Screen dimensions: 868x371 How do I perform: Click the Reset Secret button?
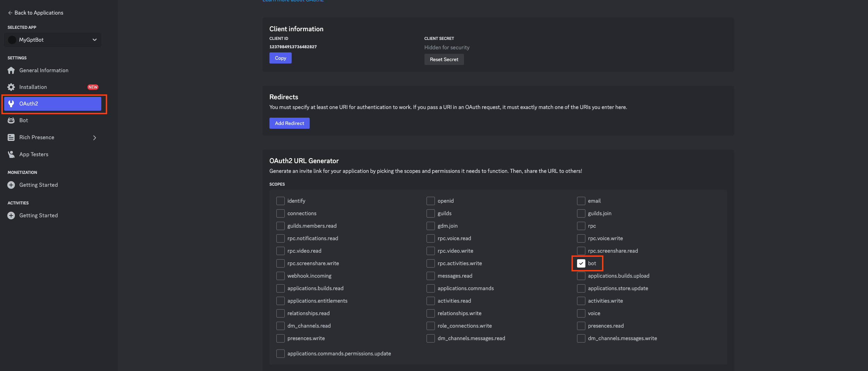(444, 59)
